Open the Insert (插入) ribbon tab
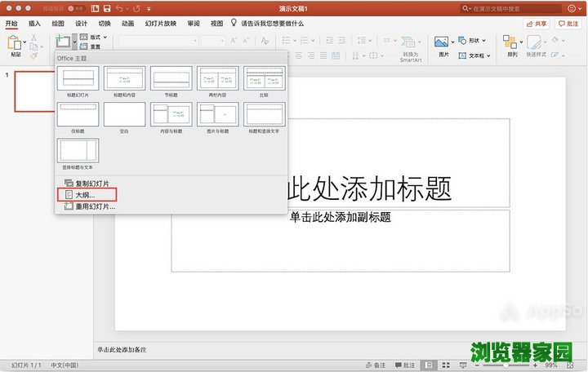Image resolution: width=588 pixels, height=372 pixels. pyautogui.click(x=34, y=24)
